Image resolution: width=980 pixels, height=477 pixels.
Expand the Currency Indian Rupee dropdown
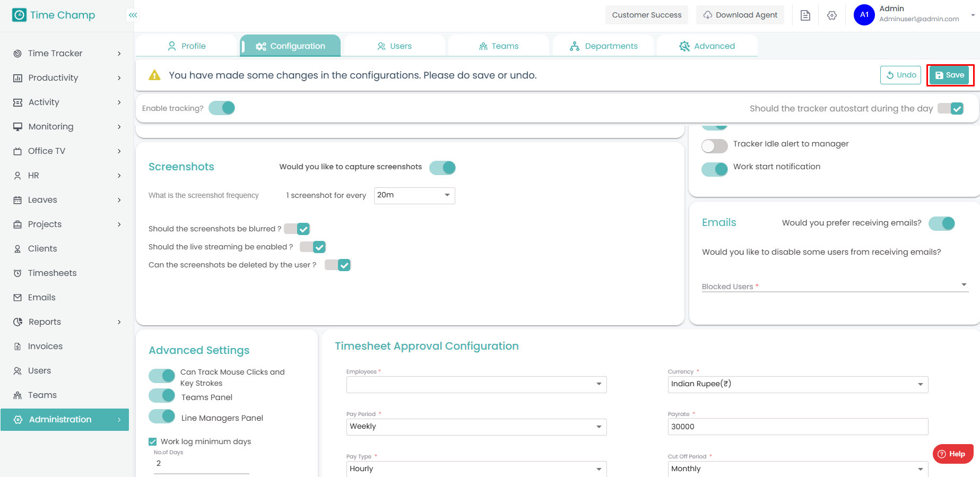click(x=797, y=384)
